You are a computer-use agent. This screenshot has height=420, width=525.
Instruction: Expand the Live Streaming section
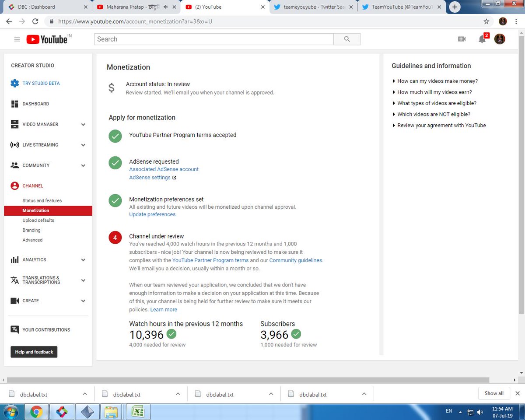click(83, 145)
